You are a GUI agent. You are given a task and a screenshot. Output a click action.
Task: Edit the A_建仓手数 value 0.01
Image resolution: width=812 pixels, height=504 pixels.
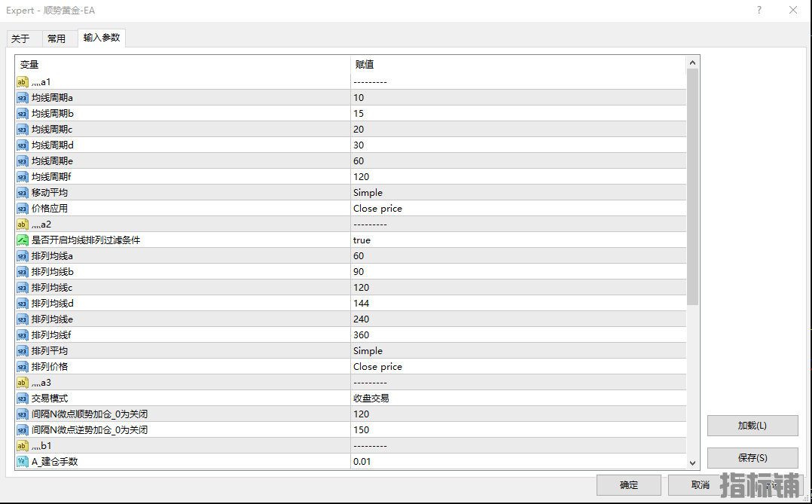(x=518, y=461)
